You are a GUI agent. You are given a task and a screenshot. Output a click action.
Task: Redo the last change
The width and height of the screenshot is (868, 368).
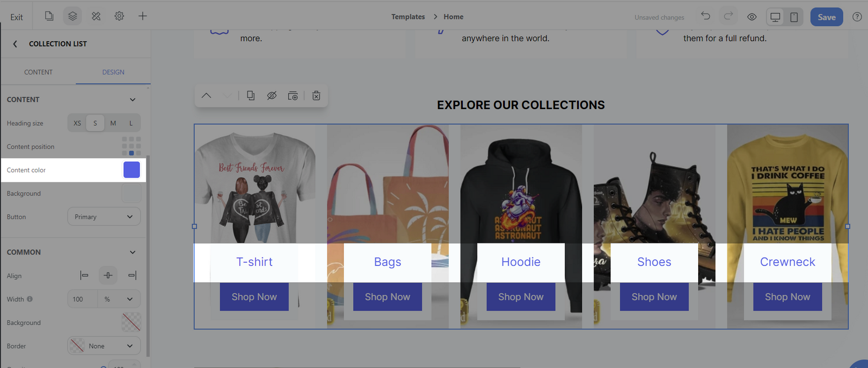click(x=729, y=16)
